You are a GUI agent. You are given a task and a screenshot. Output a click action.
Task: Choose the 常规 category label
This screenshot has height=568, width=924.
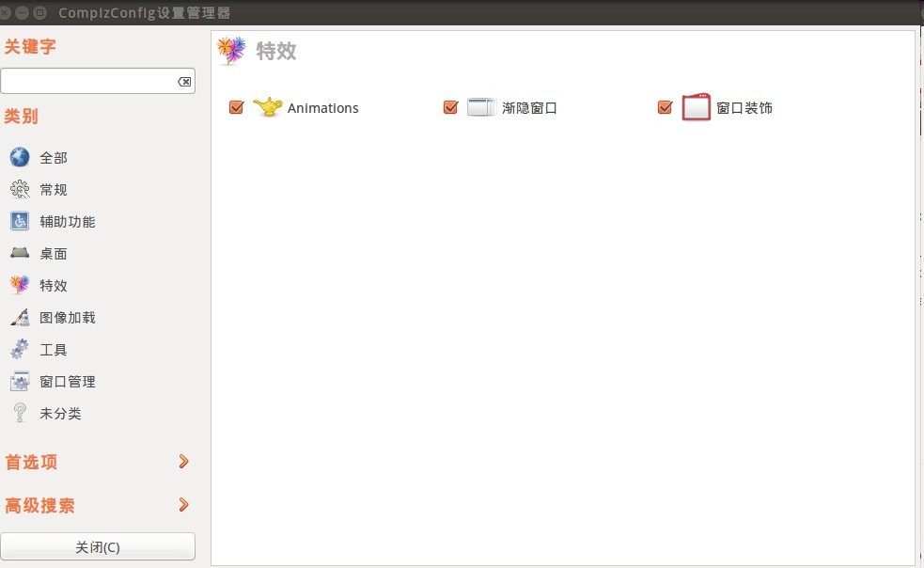pos(54,189)
